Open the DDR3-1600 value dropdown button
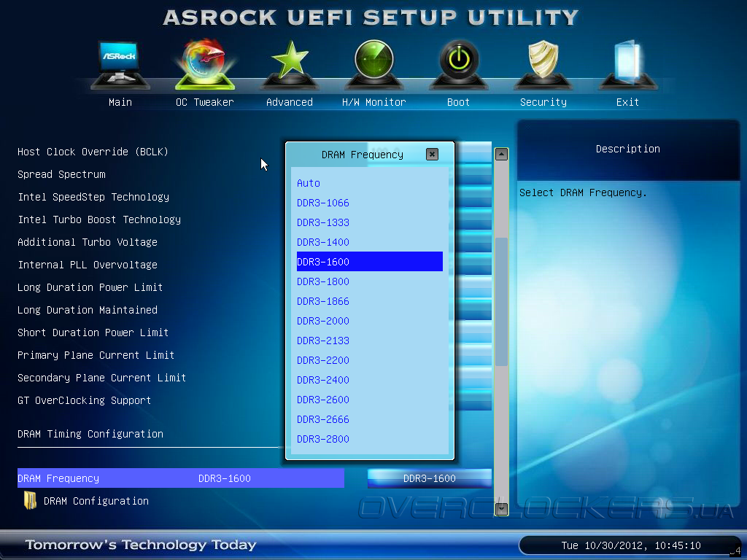The height and width of the screenshot is (560, 747). 429,478
